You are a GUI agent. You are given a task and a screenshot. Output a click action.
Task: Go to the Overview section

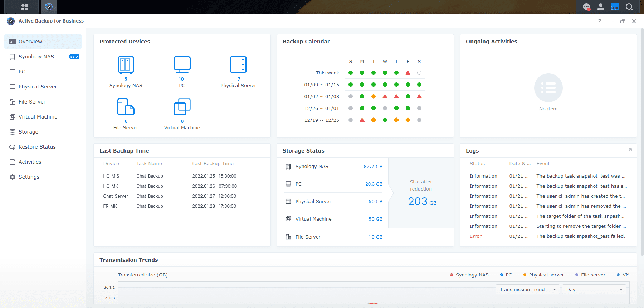pos(43,42)
